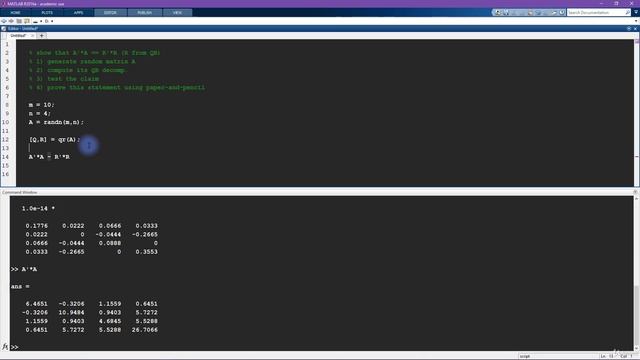The height and width of the screenshot is (360, 640).
Task: Go back in the folder toolbar
Action: pyautogui.click(x=4, y=21)
